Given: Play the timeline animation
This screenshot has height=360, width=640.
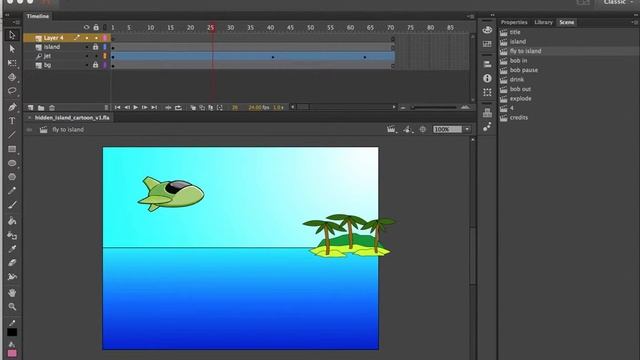Looking at the screenshot, I should 136,108.
